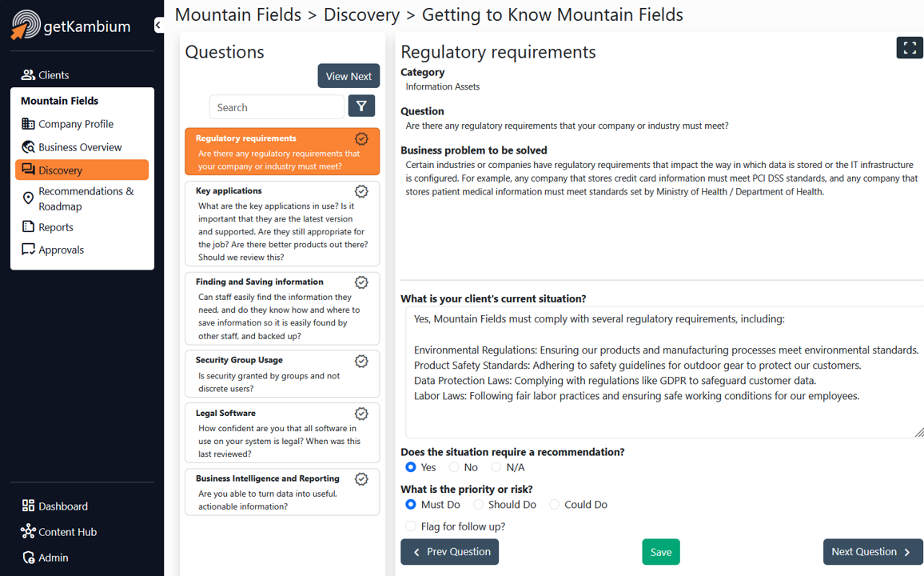Click the checkmark badge on Key applications
Screen dimensions: 924x576
click(x=361, y=191)
